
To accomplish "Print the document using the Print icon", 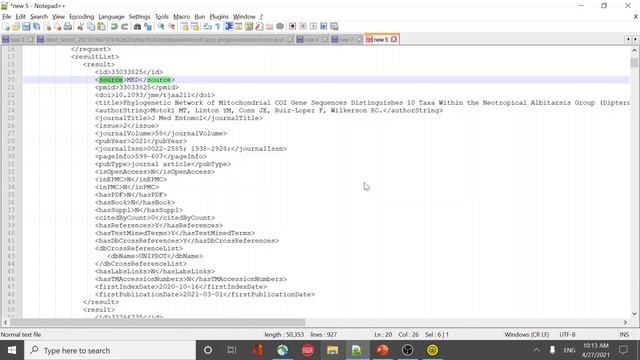I will (x=68, y=27).
